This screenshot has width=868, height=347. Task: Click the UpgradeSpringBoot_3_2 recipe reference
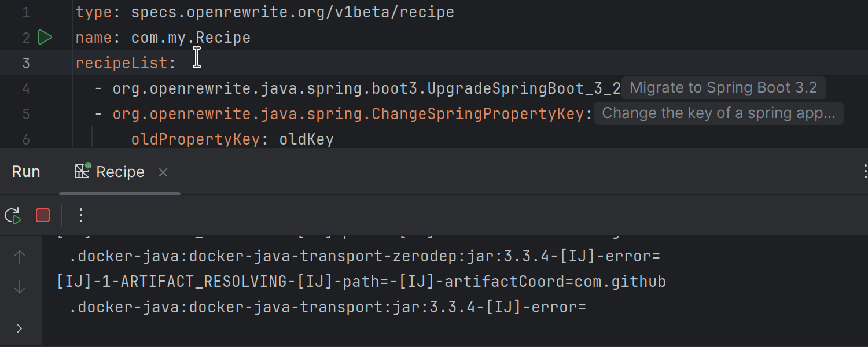366,88
